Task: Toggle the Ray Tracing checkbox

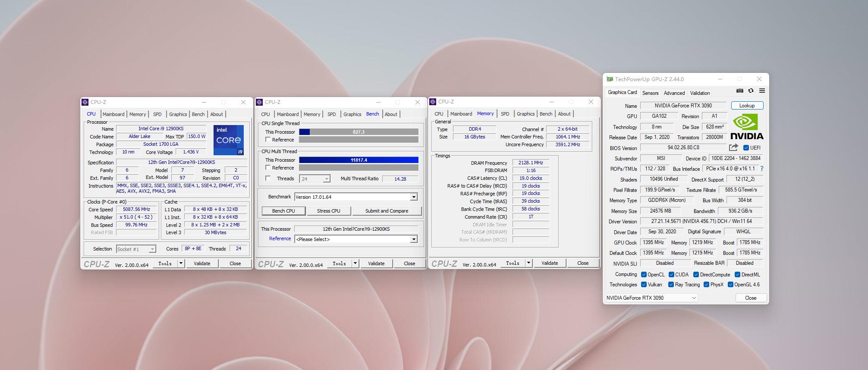Action: (671, 284)
